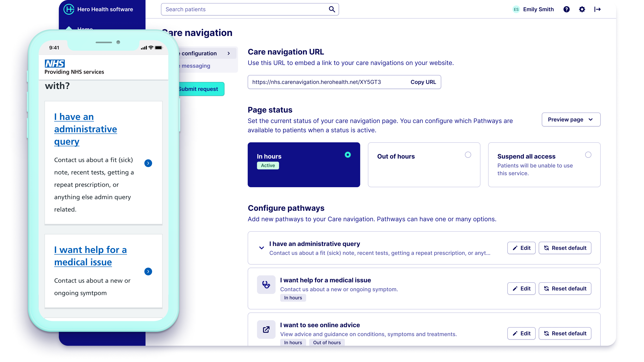Click Edit on the medical issue pathway

tap(521, 288)
